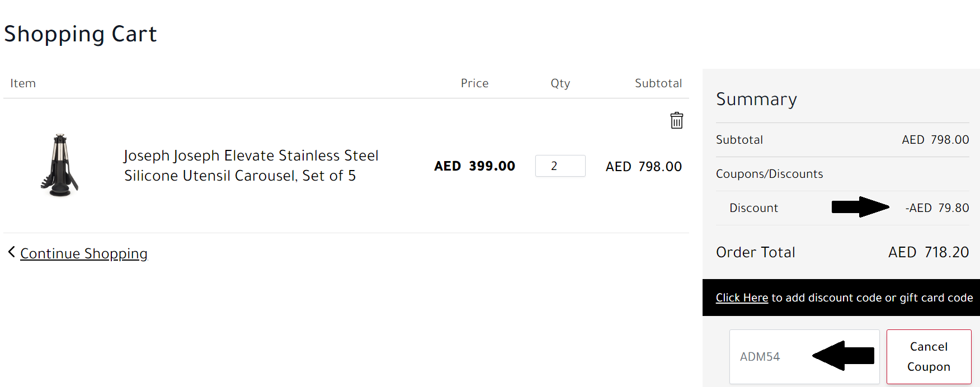Click the black arrow pointing at the discount amount

point(859,207)
